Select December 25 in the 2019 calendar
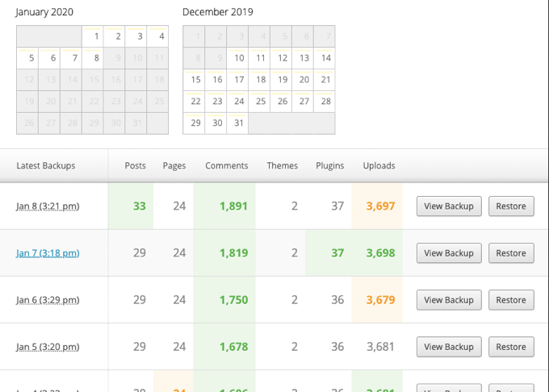The width and height of the screenshot is (549, 392). coord(260,102)
